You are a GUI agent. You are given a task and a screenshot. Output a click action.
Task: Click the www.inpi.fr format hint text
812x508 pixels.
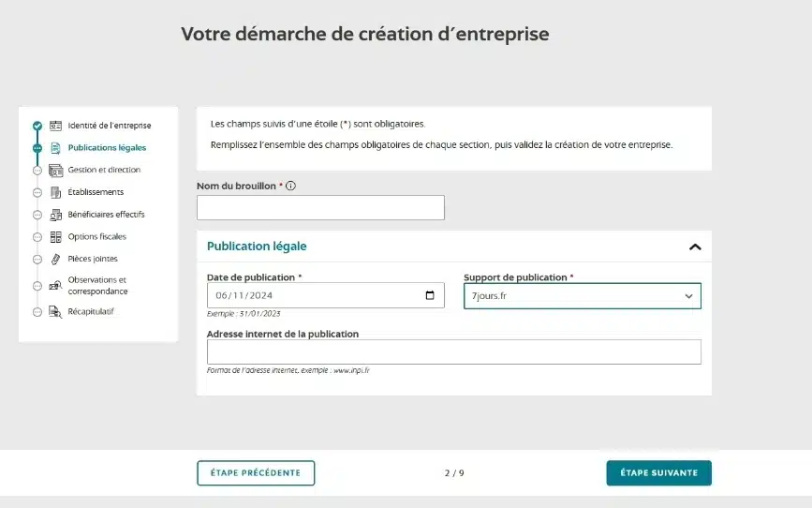(x=288, y=370)
